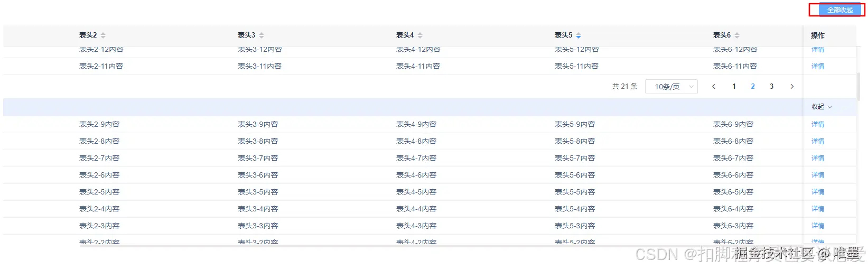868x269 pixels.
Task: View 详情 for the 表头2-7内容 row
Action: pyautogui.click(x=818, y=159)
